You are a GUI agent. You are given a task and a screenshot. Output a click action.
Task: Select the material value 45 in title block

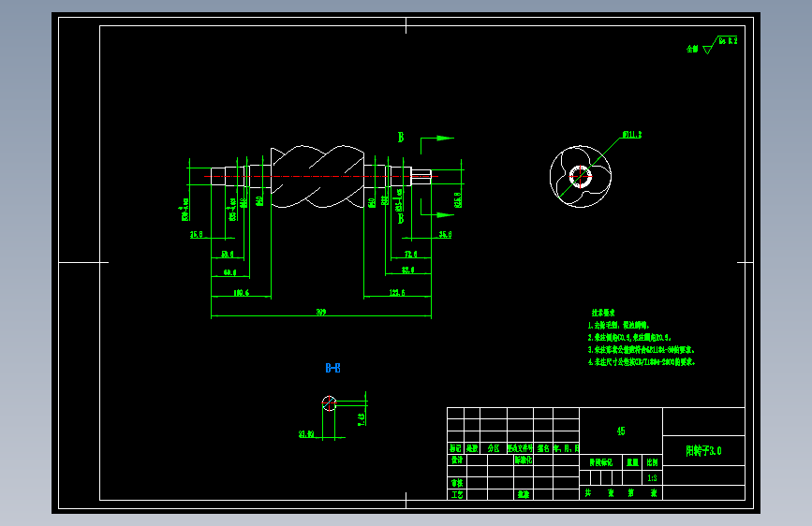pyautogui.click(x=621, y=431)
